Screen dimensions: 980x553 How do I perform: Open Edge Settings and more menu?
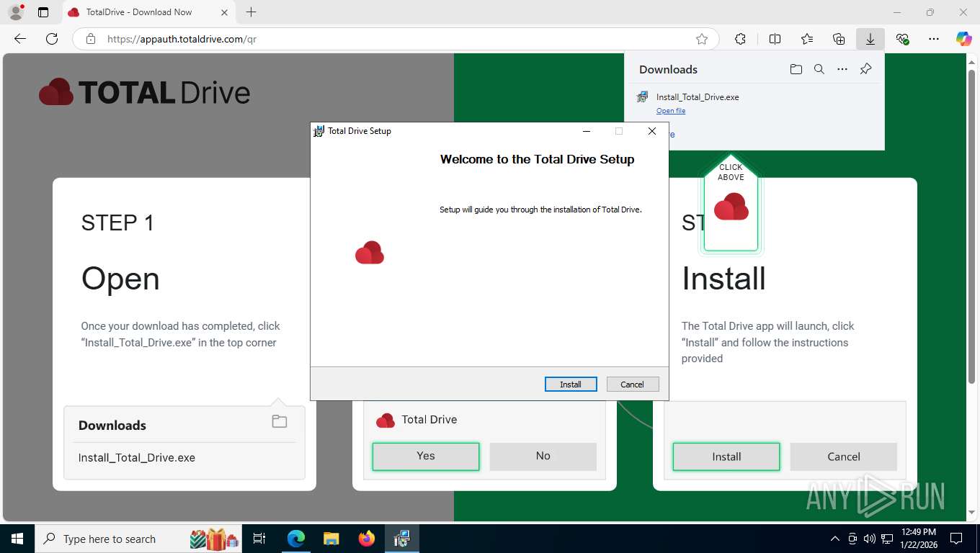coord(934,39)
